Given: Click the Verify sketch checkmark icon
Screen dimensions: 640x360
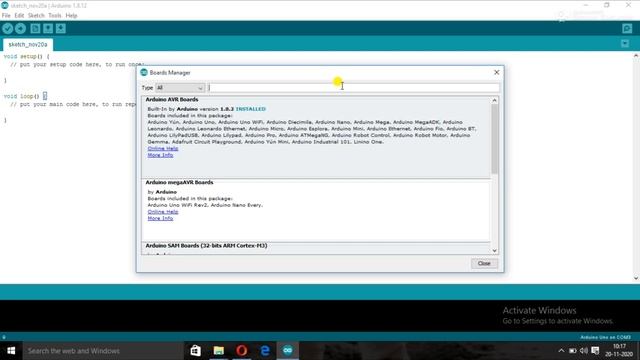Looking at the screenshot, I should click(x=7, y=28).
